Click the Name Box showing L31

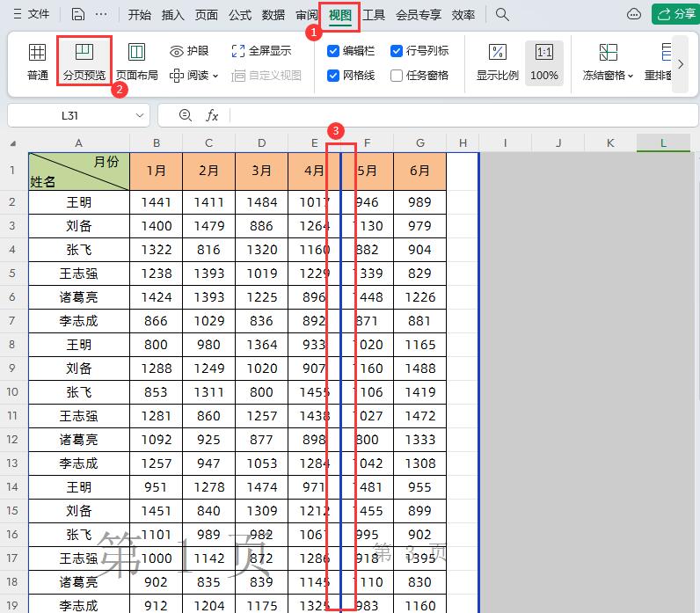(x=70, y=115)
